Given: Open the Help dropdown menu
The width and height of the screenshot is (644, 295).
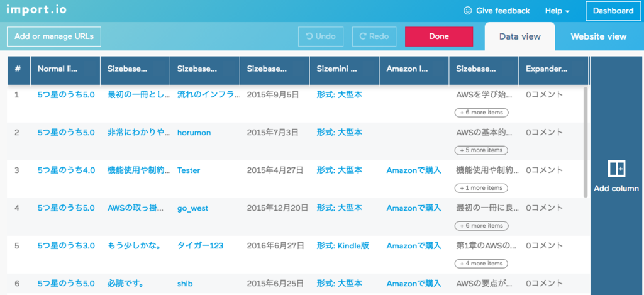Looking at the screenshot, I should pos(557,11).
